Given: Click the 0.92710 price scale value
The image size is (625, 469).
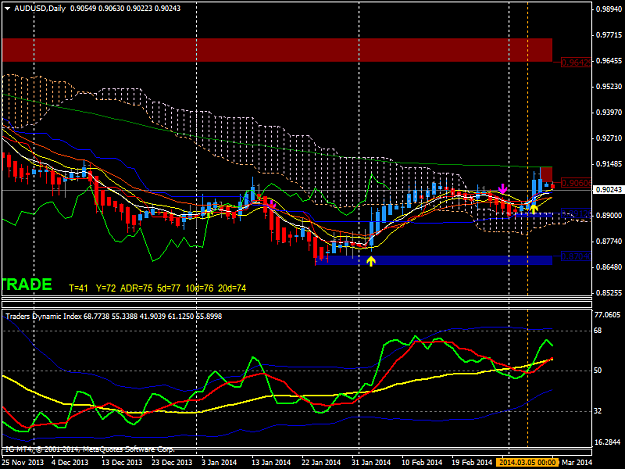Looking at the screenshot, I should click(x=609, y=138).
